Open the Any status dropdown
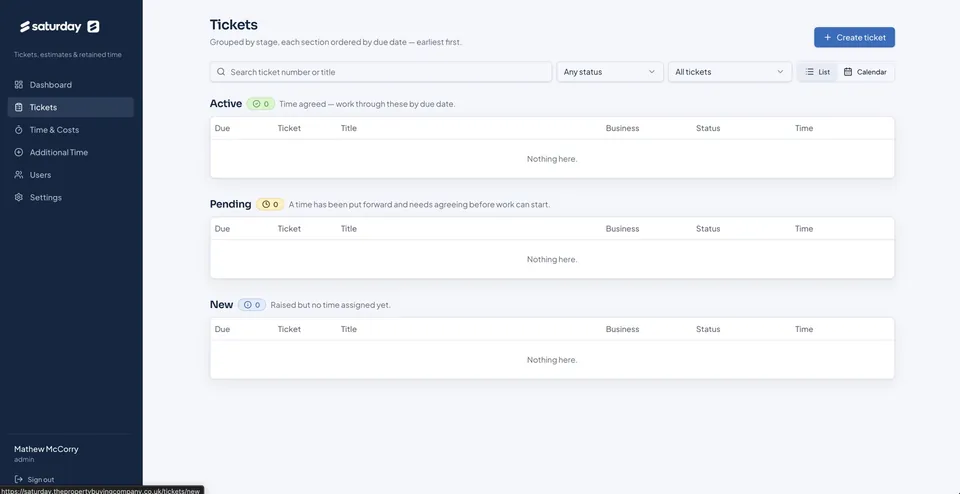Viewport: 960px width, 494px height. (x=610, y=72)
